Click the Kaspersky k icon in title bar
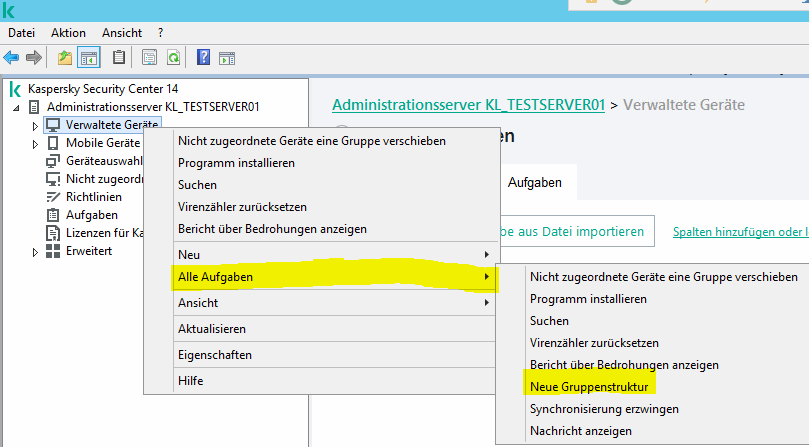The width and height of the screenshot is (809, 447). coord(8,10)
